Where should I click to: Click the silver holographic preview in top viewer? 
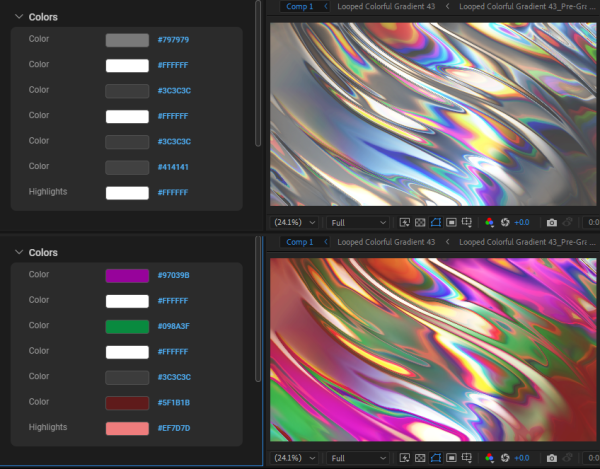click(433, 114)
